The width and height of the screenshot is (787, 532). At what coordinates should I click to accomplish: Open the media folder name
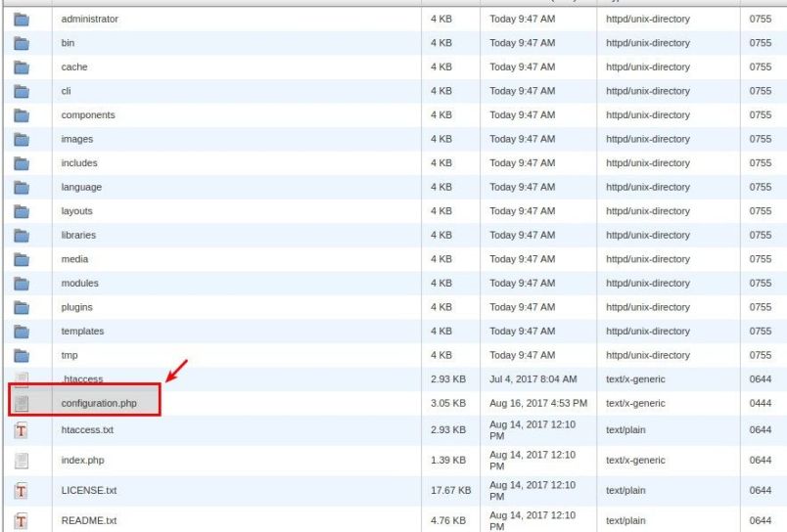(x=74, y=259)
